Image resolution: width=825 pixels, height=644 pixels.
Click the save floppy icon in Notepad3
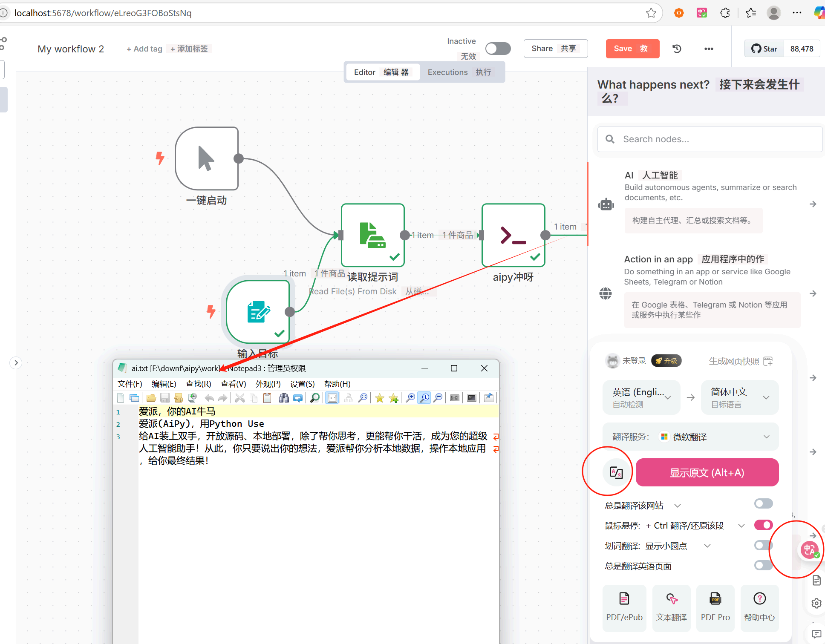coord(165,398)
